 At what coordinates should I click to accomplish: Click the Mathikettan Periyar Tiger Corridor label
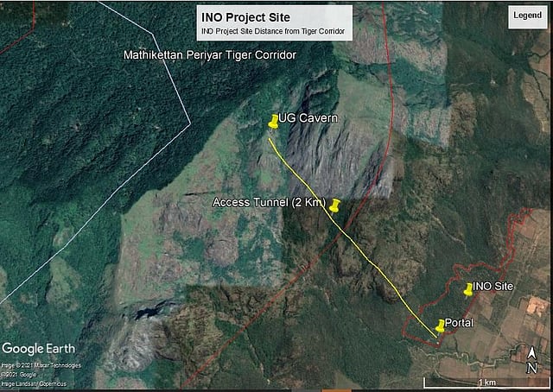209,56
